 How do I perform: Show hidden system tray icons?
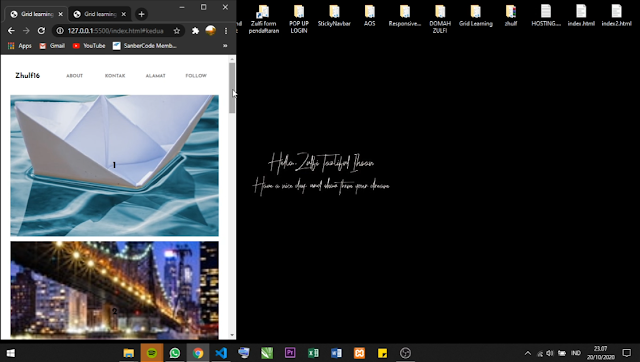528,353
